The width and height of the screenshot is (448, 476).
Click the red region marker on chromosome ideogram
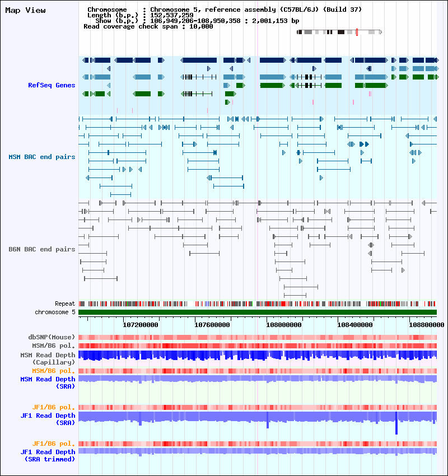pyautogui.click(x=357, y=32)
